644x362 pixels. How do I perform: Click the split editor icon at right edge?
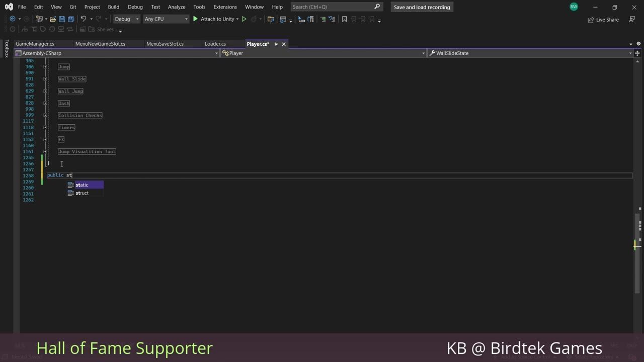coord(637,53)
